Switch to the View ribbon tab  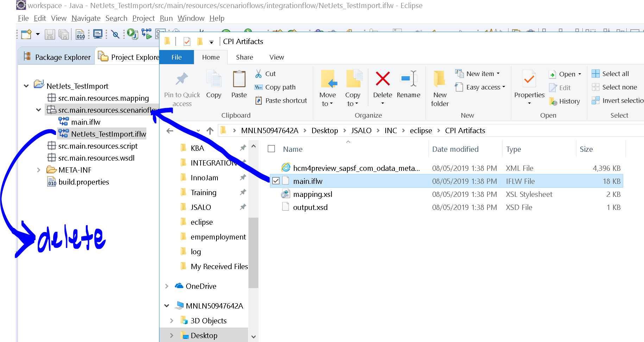click(277, 57)
